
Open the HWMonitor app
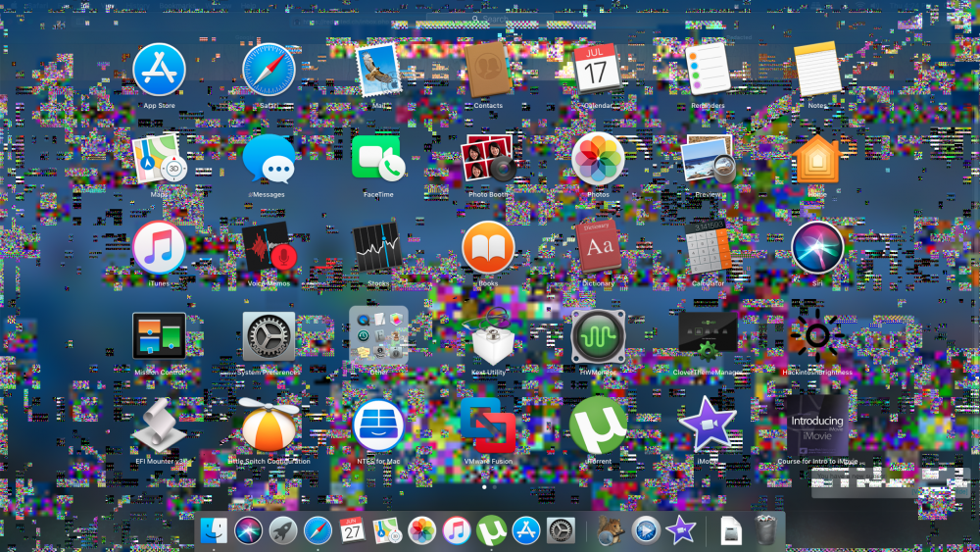click(x=598, y=336)
